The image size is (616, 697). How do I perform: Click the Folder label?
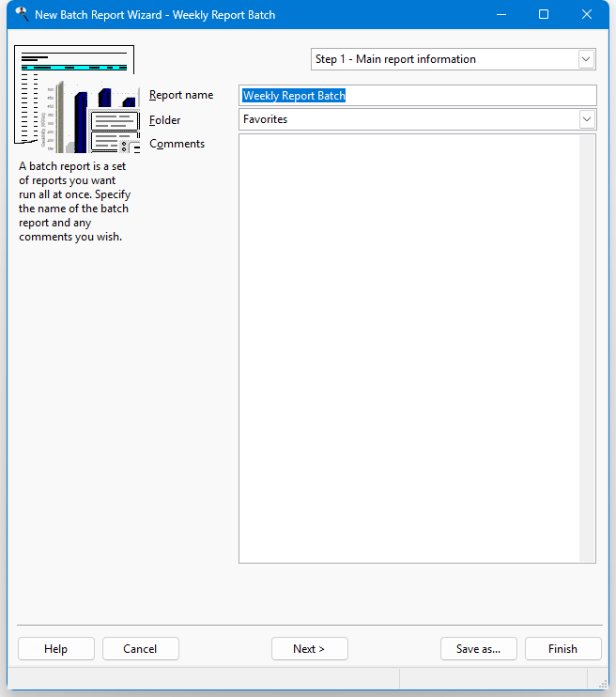pos(165,120)
